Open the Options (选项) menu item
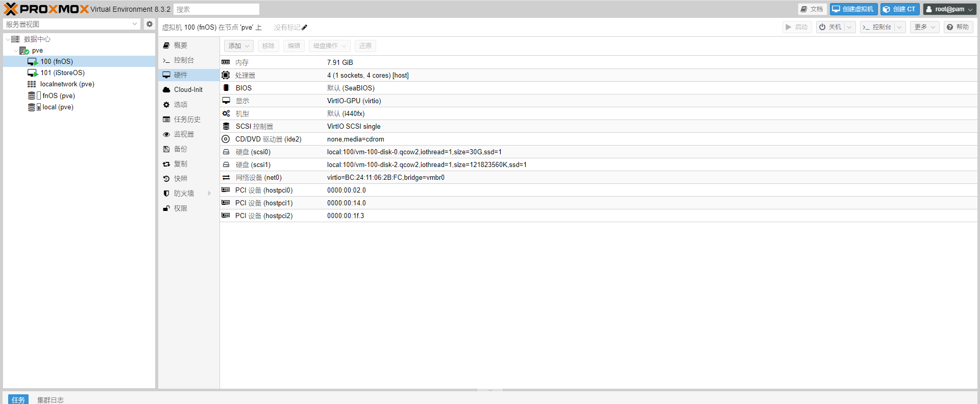980x404 pixels. (189, 105)
